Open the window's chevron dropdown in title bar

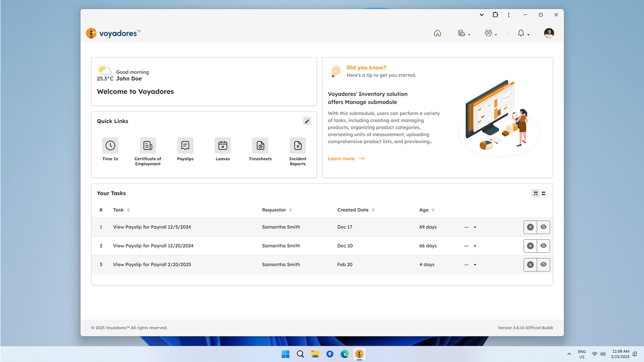[481, 15]
